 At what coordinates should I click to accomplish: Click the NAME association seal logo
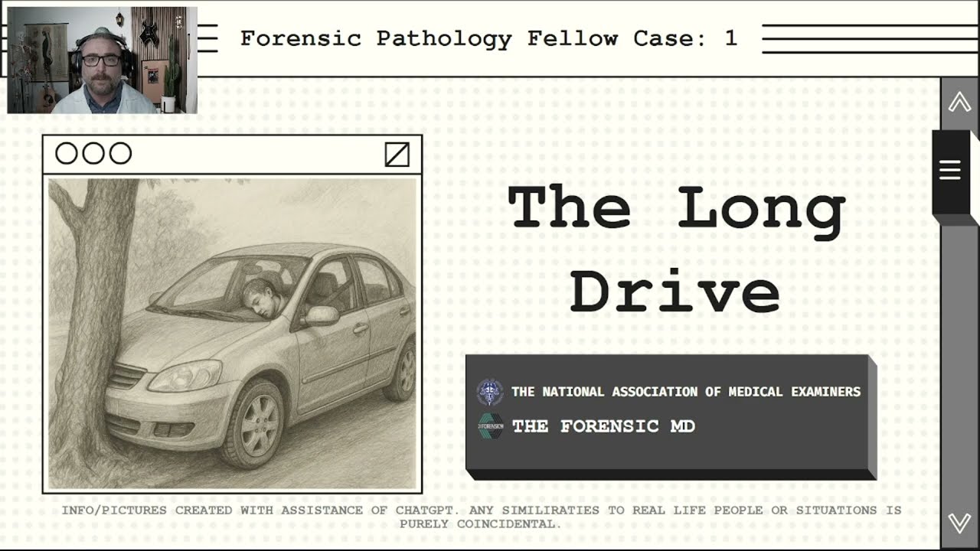click(x=489, y=392)
